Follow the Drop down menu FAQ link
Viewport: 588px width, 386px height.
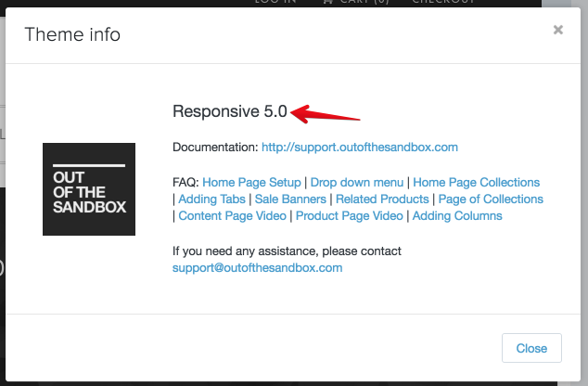tap(358, 183)
